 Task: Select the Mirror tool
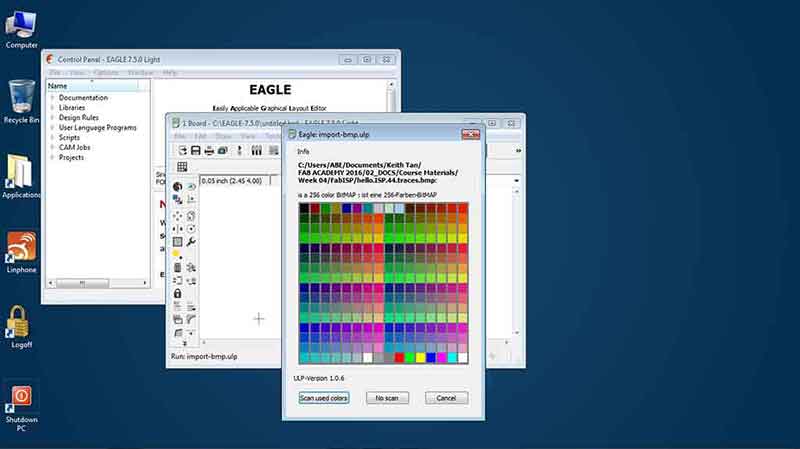(x=178, y=229)
